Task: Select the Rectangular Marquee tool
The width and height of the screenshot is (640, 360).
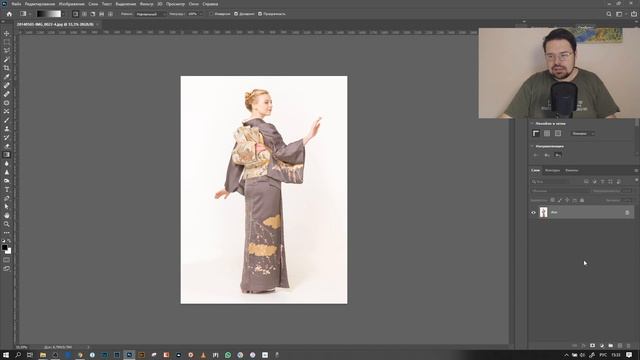Action: point(7,42)
